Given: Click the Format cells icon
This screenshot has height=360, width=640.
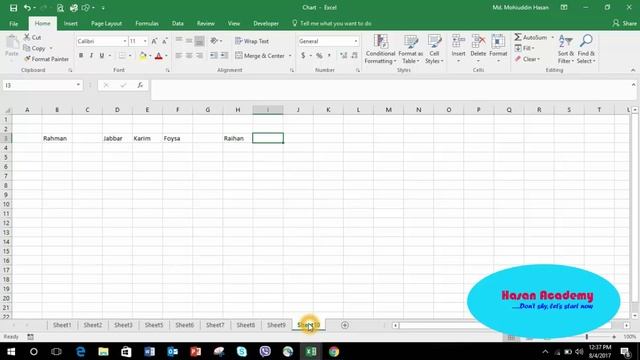Looking at the screenshot, I should [498, 41].
